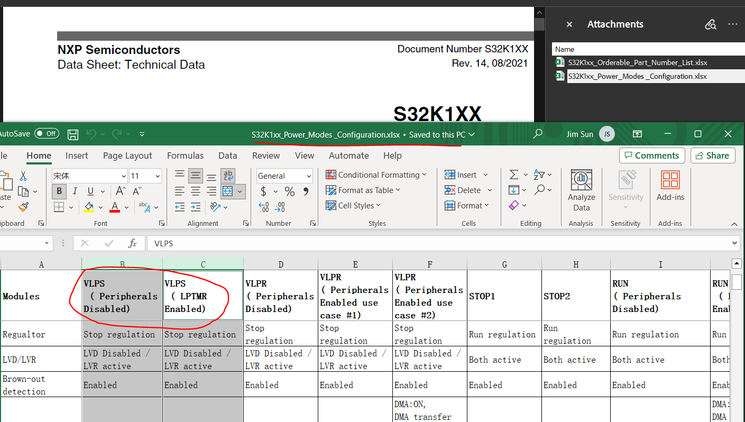This screenshot has height=422, width=745.
Task: Open the Home ribbon tab
Action: [x=39, y=155]
